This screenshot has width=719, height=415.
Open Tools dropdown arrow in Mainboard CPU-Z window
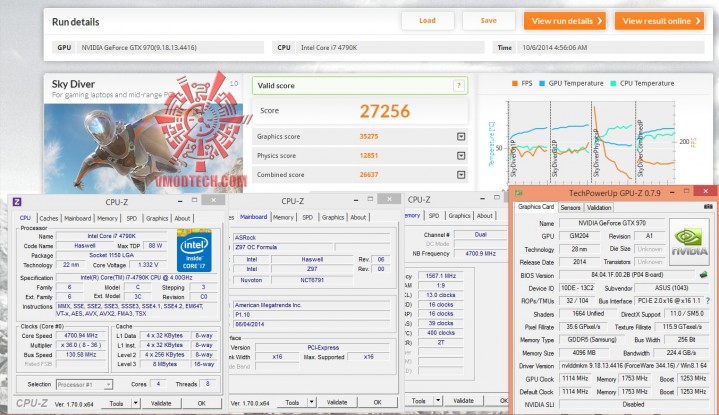pyautogui.click(x=312, y=402)
